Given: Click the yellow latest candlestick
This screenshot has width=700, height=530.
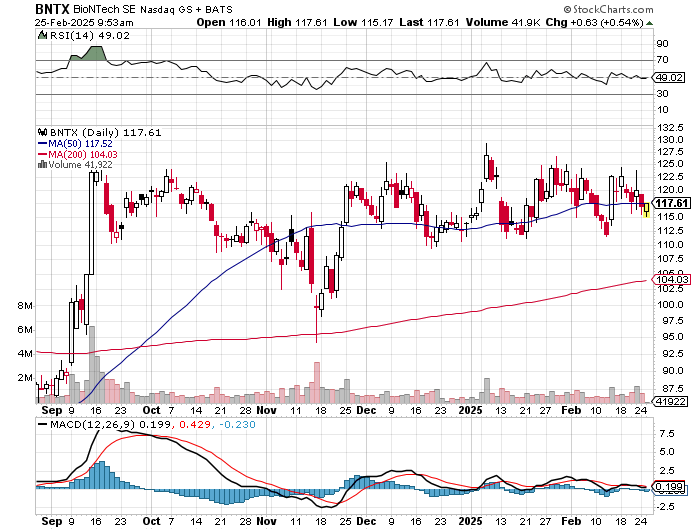Looking at the screenshot, I should (x=646, y=209).
